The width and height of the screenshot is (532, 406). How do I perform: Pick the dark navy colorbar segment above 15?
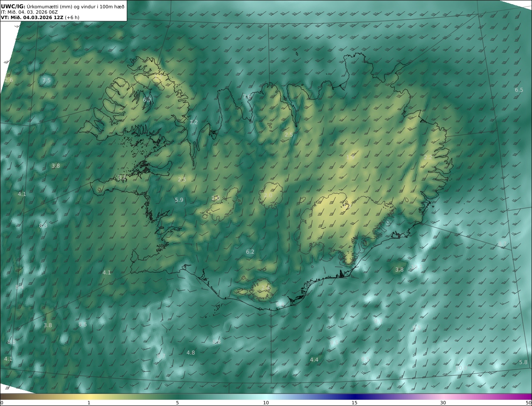pyautogui.click(x=355, y=396)
